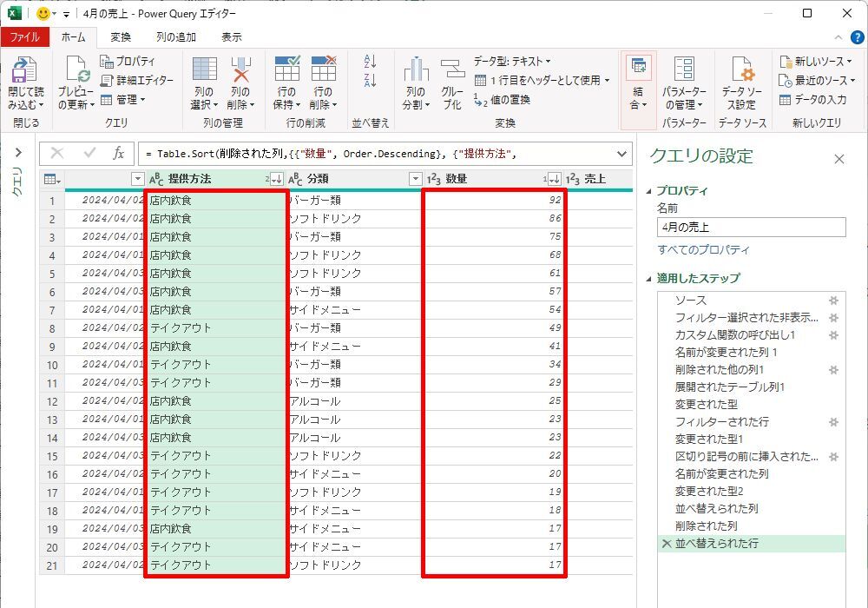
Task: Select the フィルターされた行 applied step
Action: (x=721, y=422)
